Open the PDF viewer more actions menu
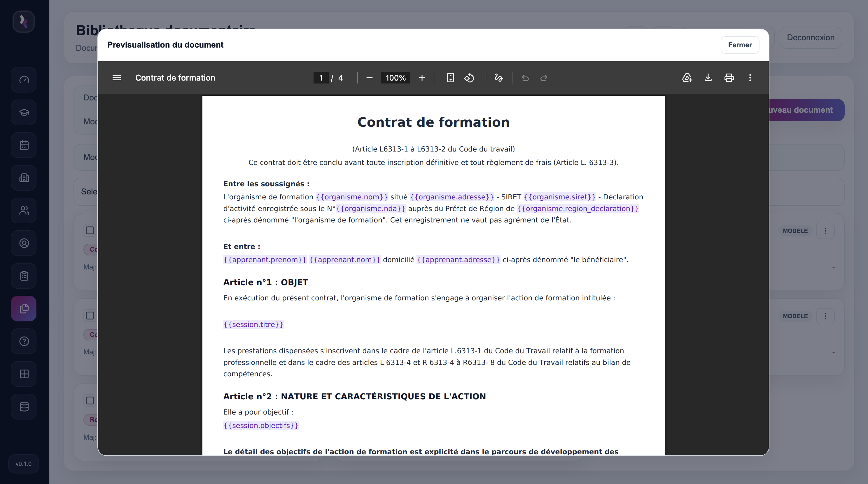 pos(750,78)
